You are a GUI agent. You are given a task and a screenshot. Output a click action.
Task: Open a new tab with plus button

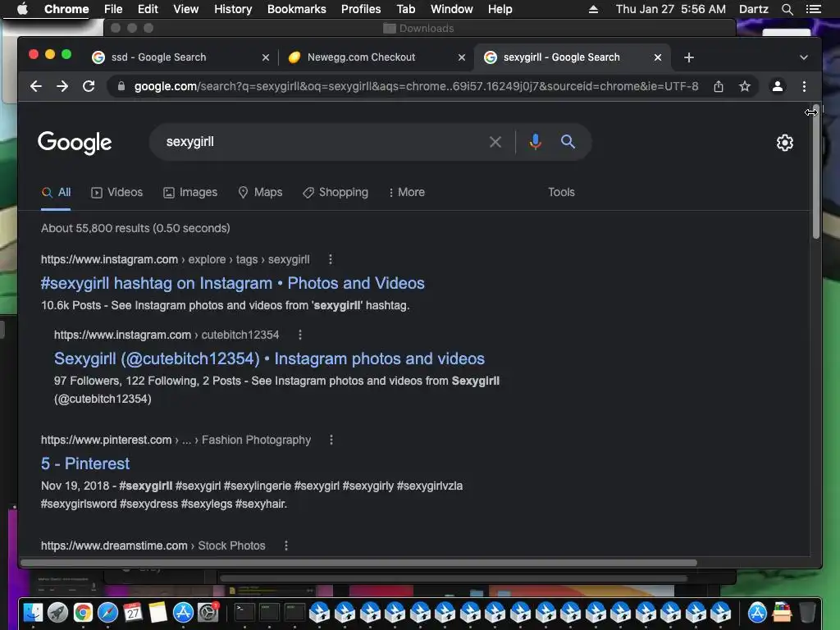(x=689, y=57)
